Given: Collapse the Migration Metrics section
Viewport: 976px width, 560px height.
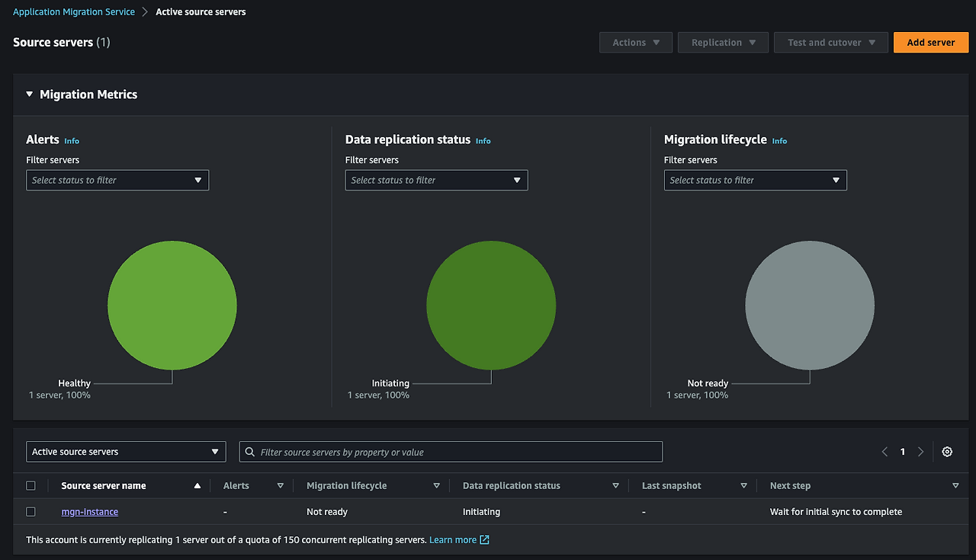Looking at the screenshot, I should (30, 94).
